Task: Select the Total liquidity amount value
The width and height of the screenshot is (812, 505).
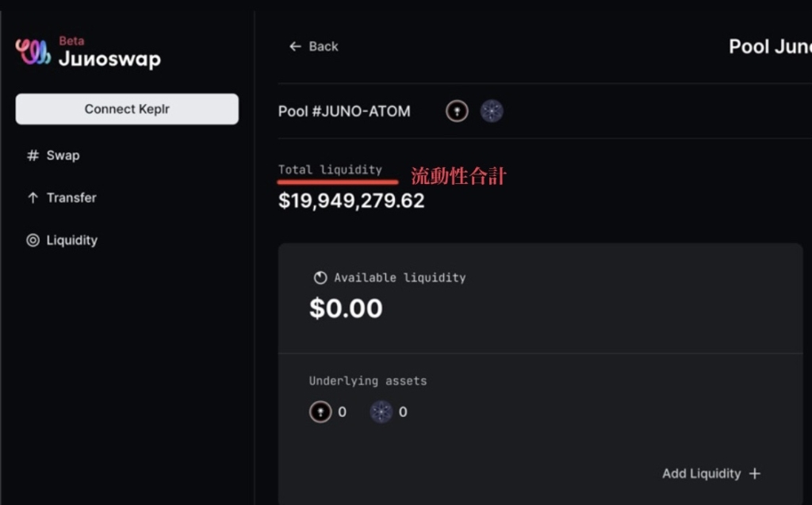Action: point(351,201)
